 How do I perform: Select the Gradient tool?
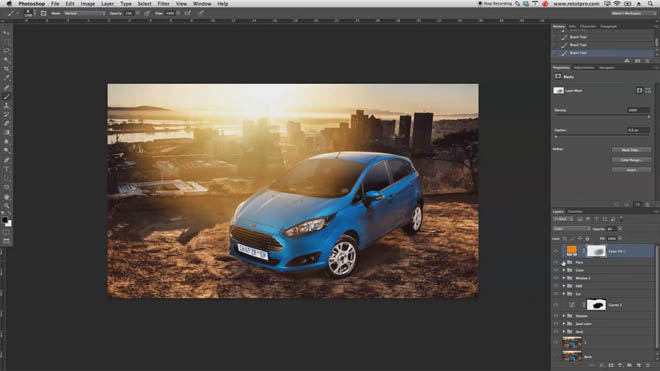6,133
